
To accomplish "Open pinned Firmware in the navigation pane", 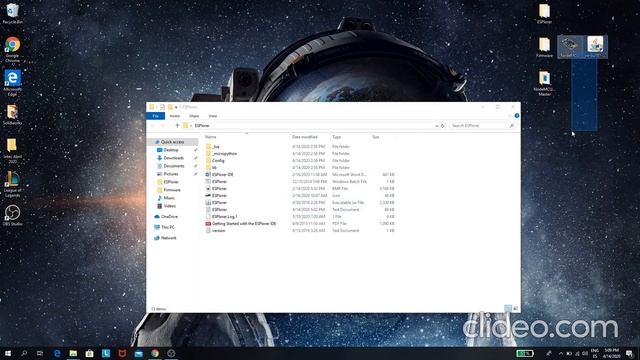I will pyautogui.click(x=172, y=190).
